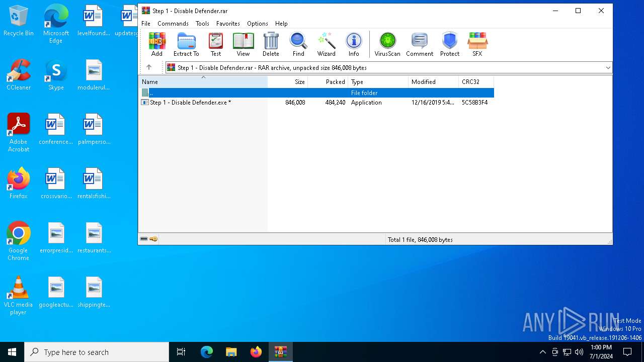Image resolution: width=644 pixels, height=362 pixels.
Task: Click the address bar archive path text
Action: [x=272, y=67]
